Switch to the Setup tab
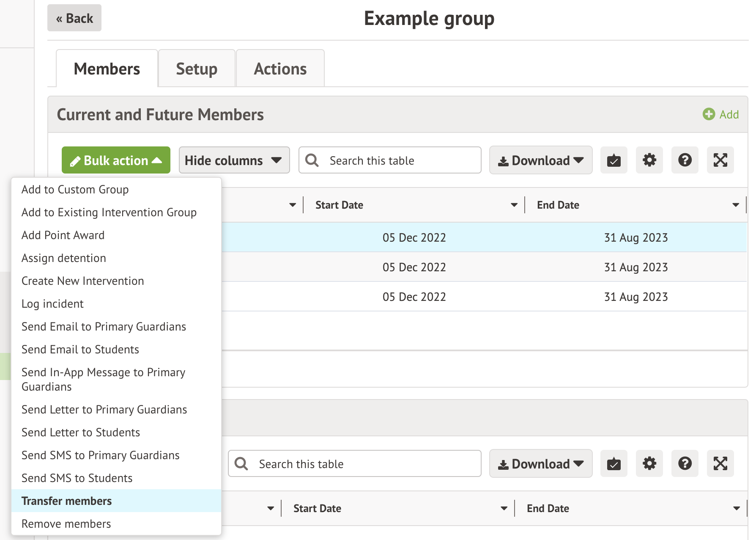 pyautogui.click(x=197, y=69)
